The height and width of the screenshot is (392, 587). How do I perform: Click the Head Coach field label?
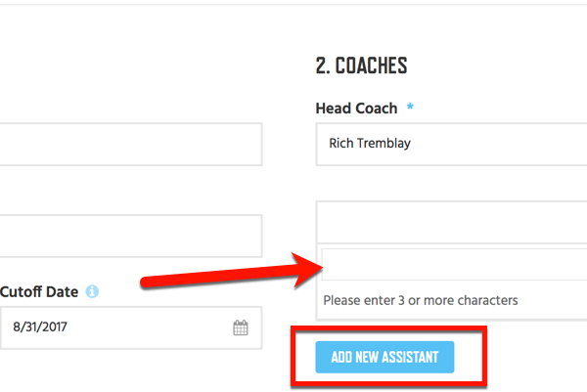coord(356,109)
